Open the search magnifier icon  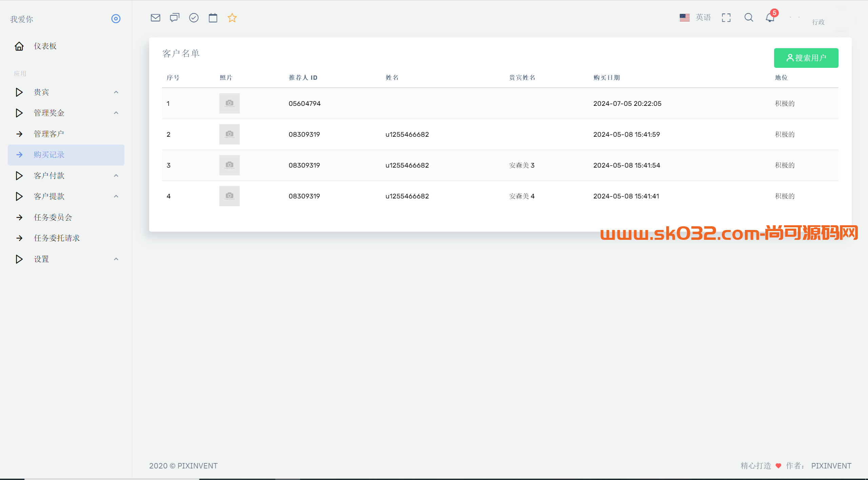click(x=749, y=18)
